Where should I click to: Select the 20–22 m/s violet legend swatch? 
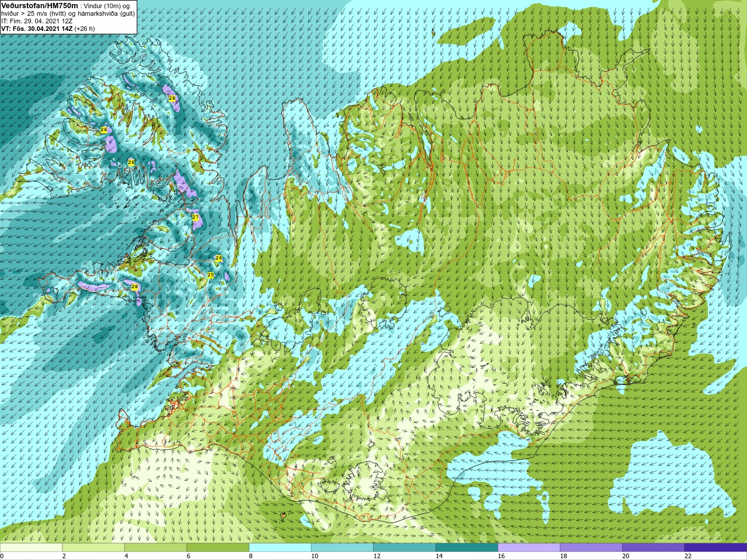pyautogui.click(x=654, y=548)
